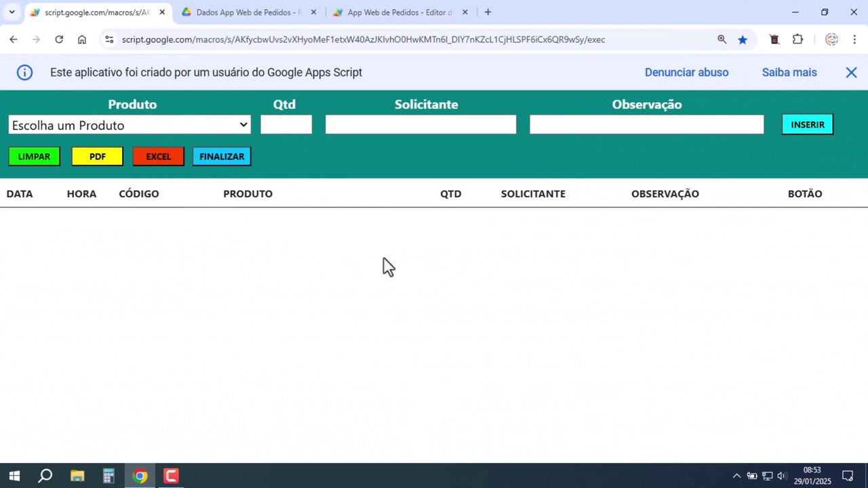
Task: Open the browser home page
Action: [x=82, y=39]
